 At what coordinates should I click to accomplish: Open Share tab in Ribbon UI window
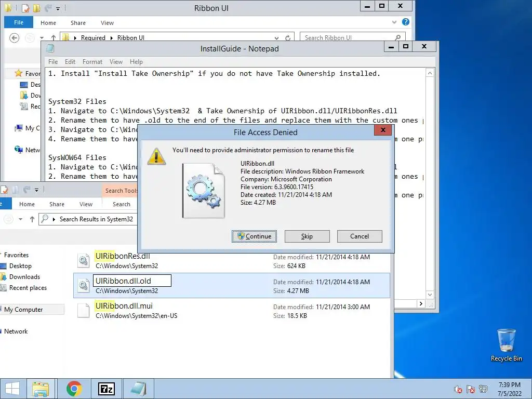click(78, 23)
